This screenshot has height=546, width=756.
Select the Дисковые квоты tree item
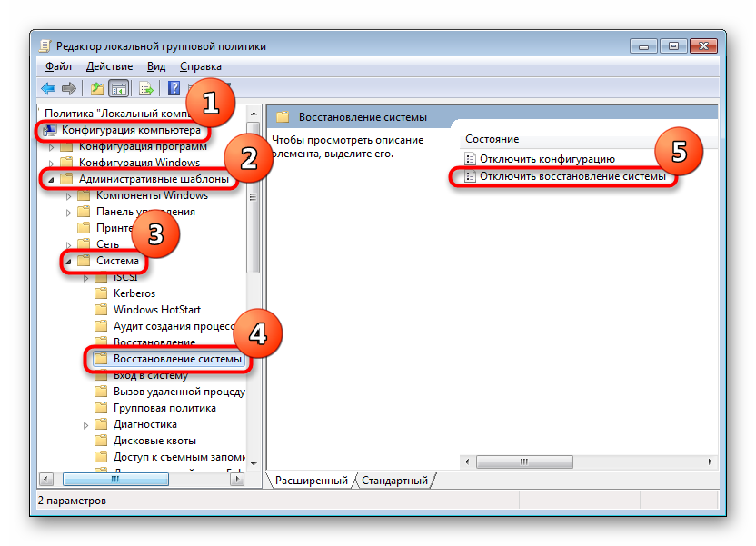154,441
